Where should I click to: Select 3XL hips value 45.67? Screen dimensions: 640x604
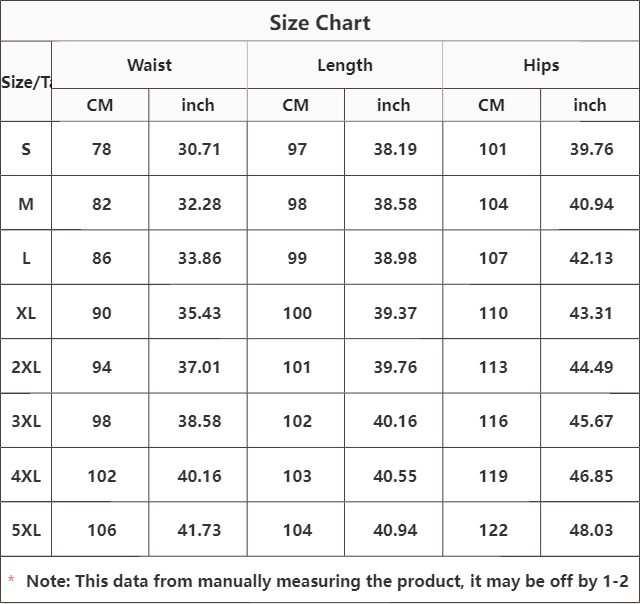pos(591,421)
